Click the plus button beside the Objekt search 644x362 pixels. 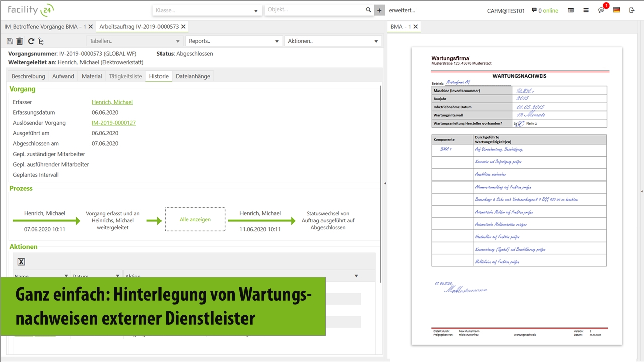[380, 10]
